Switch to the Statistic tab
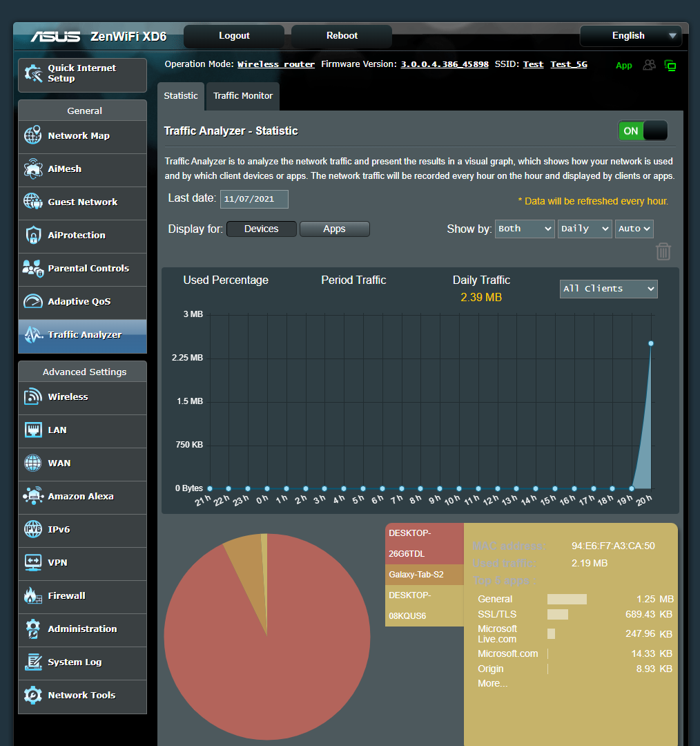This screenshot has height=746, width=700. [x=181, y=96]
